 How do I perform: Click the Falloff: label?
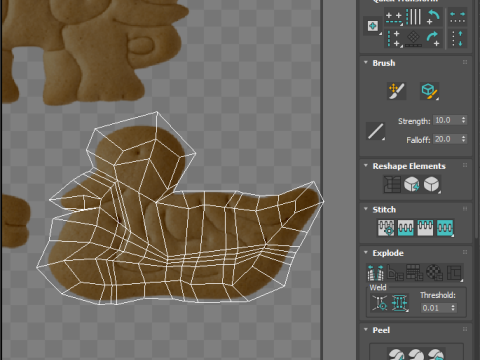point(418,140)
